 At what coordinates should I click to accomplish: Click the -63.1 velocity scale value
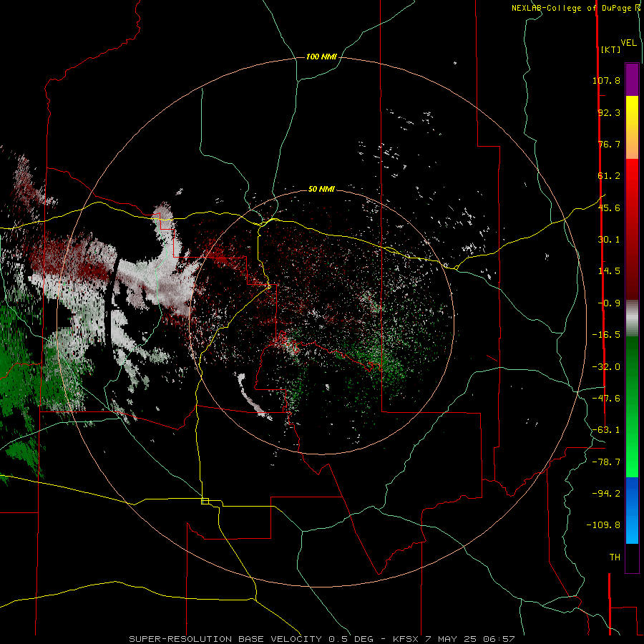point(606,430)
